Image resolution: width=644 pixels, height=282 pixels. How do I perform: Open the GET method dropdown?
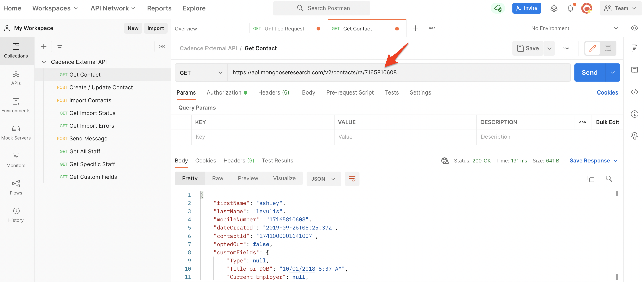(201, 73)
